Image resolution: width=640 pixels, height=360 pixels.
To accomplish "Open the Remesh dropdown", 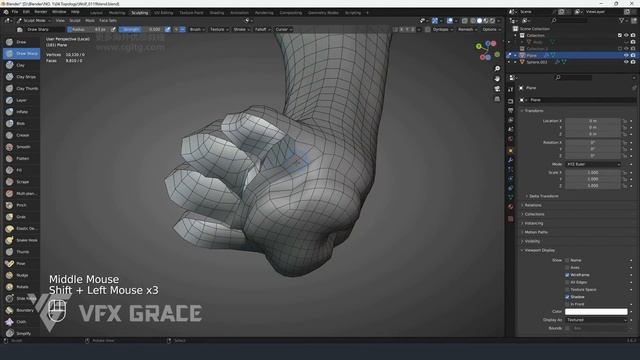I will coord(467,29).
